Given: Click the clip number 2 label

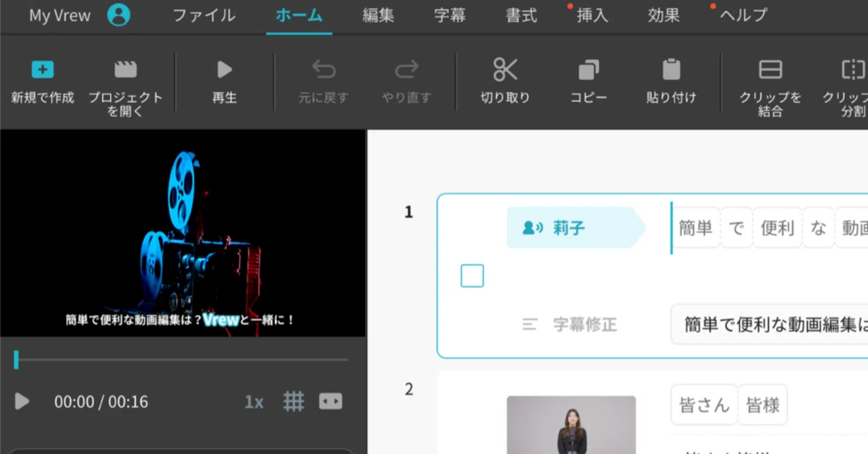Looking at the screenshot, I should pyautogui.click(x=409, y=390).
